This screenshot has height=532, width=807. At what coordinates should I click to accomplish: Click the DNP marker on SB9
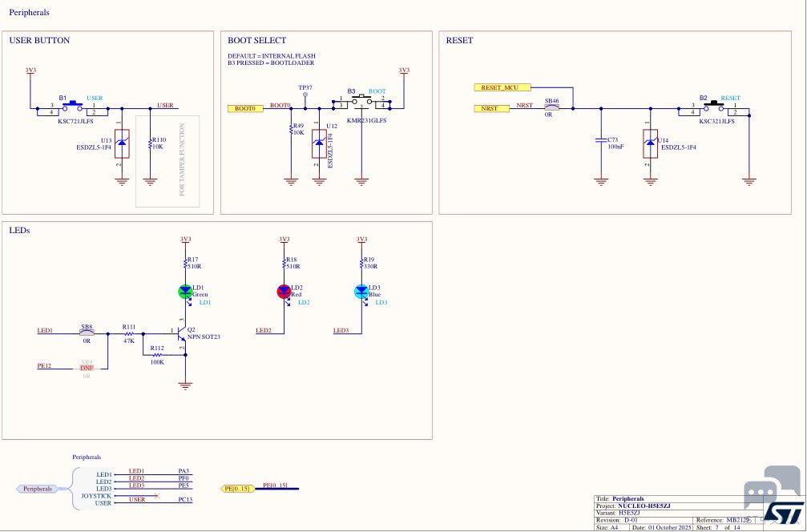(x=87, y=369)
